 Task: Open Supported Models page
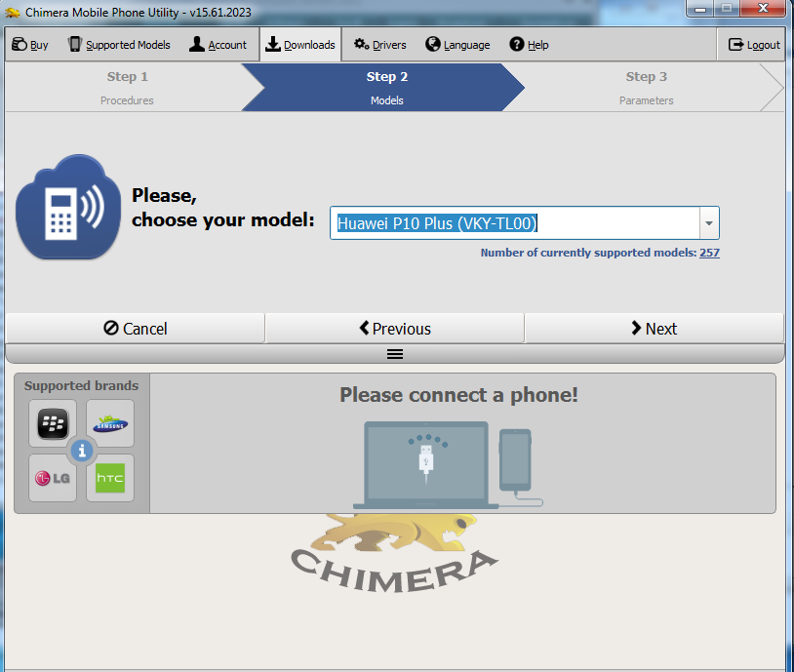pos(119,45)
